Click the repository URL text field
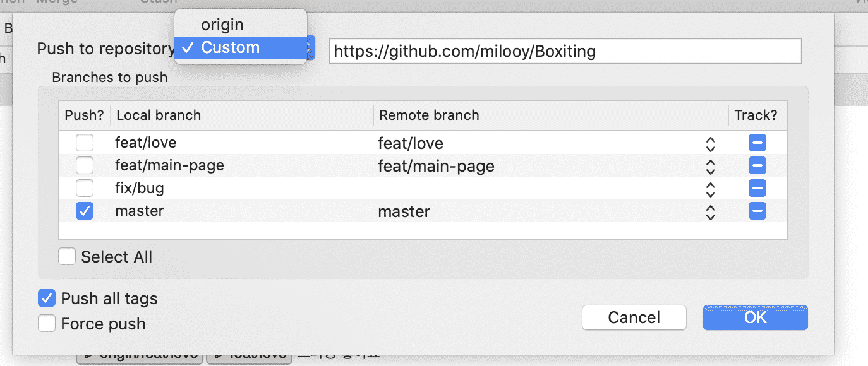Screen dimensions: 868x366 [x=565, y=51]
